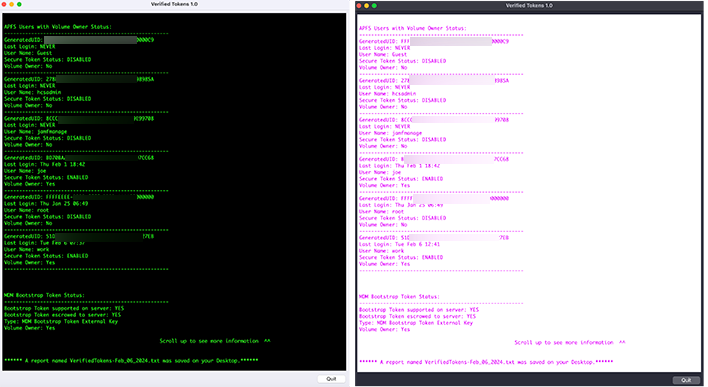Click Quit in the green-on-black window

click(331, 379)
